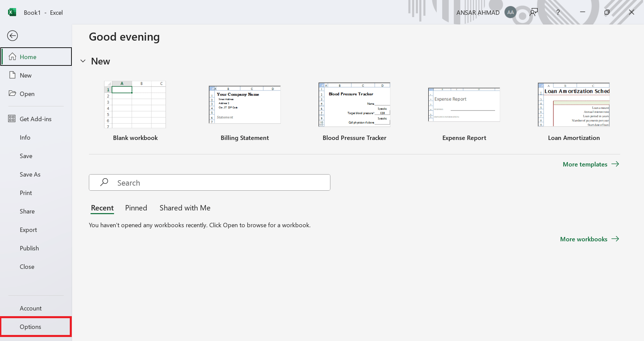Click the New blank page icon
The width and height of the screenshot is (644, 341).
(12, 75)
